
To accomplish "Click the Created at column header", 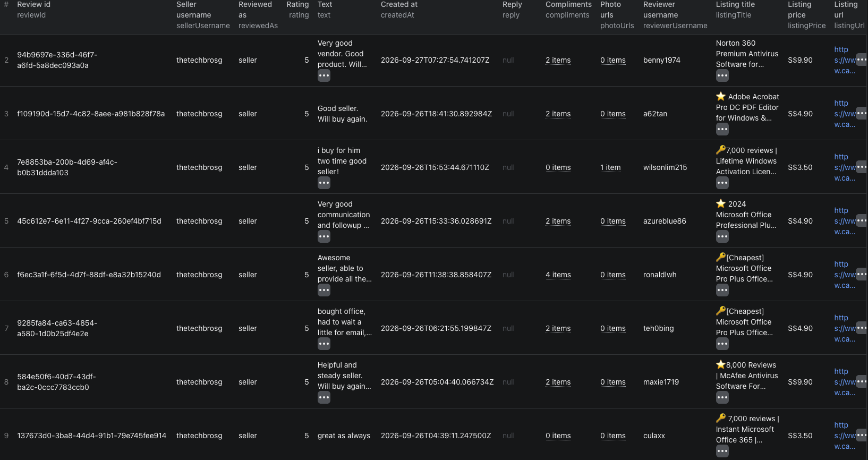I will pos(399,10).
